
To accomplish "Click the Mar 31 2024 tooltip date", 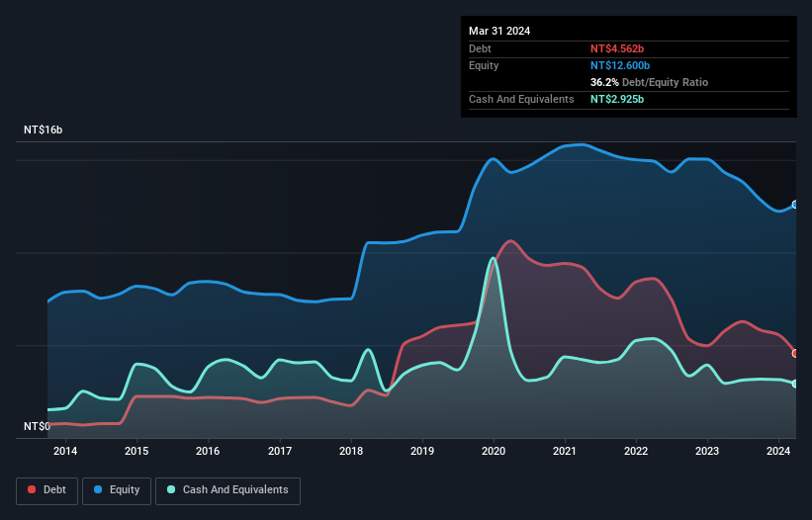I will click(499, 31).
